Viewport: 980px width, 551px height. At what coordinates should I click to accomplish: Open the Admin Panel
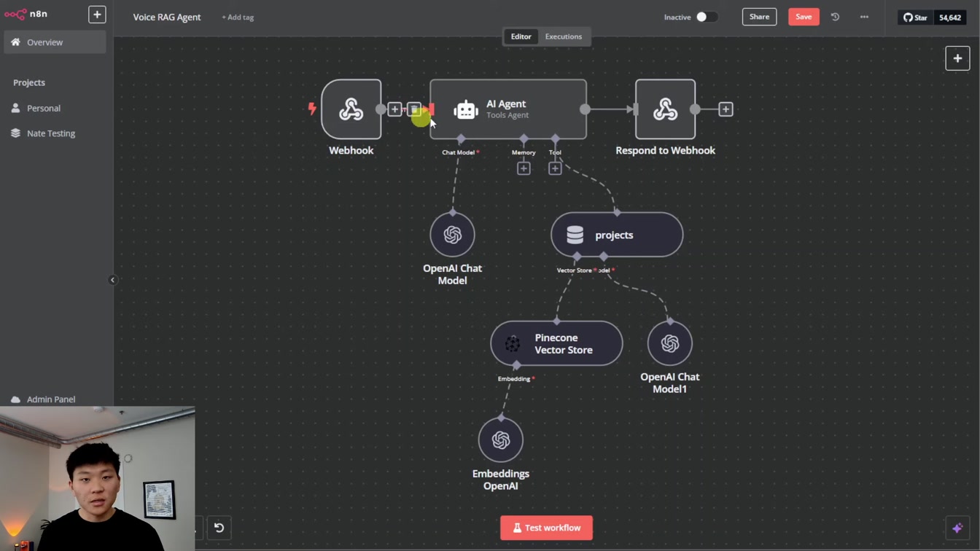[x=51, y=399]
